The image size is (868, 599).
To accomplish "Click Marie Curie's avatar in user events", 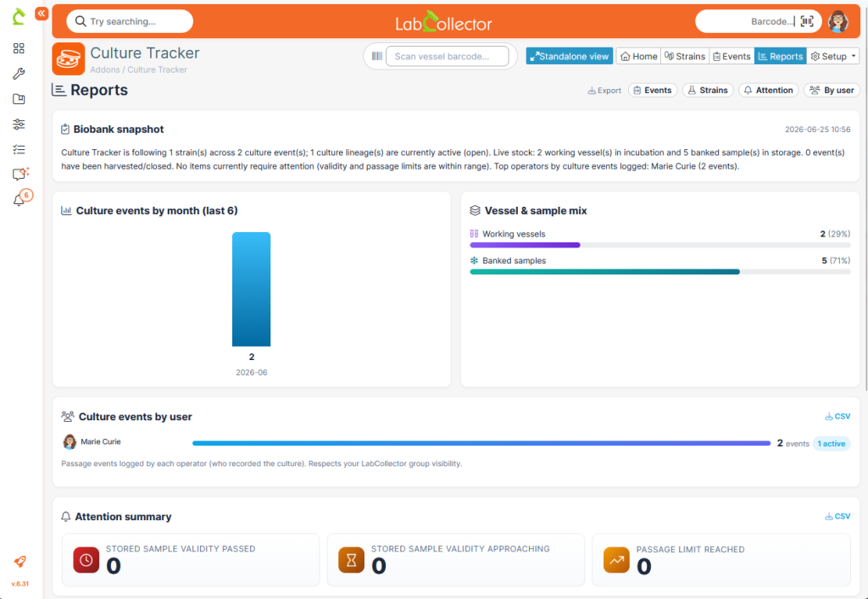I will (x=70, y=441).
